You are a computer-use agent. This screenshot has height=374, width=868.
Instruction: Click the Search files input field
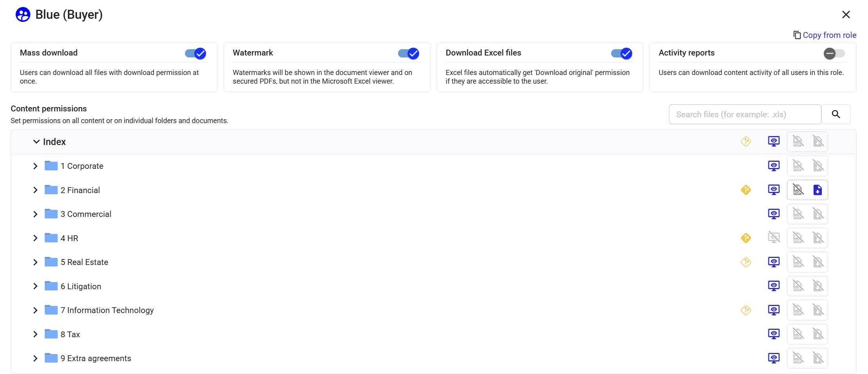tap(744, 115)
